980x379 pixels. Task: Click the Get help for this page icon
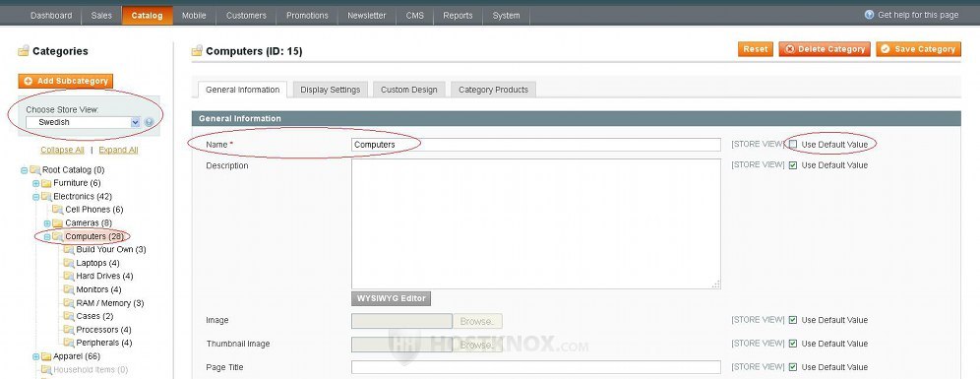pyautogui.click(x=869, y=15)
